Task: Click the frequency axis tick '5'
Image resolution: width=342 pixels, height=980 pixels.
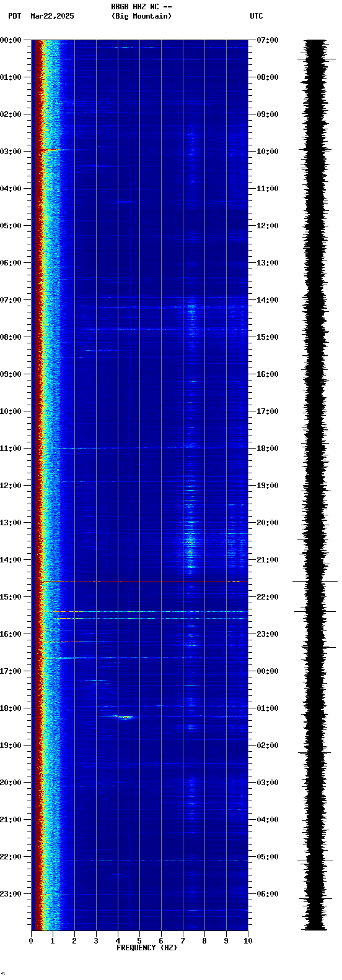Action: click(139, 941)
